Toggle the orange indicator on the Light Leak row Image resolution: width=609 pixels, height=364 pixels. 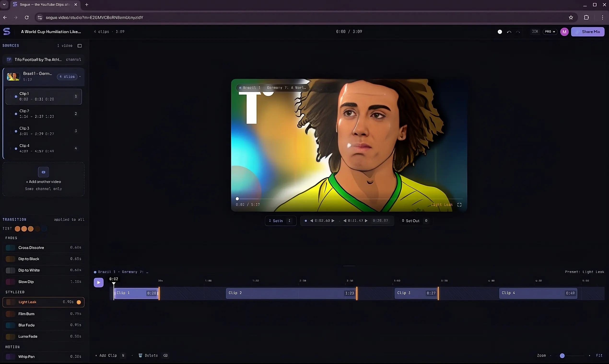point(79,302)
